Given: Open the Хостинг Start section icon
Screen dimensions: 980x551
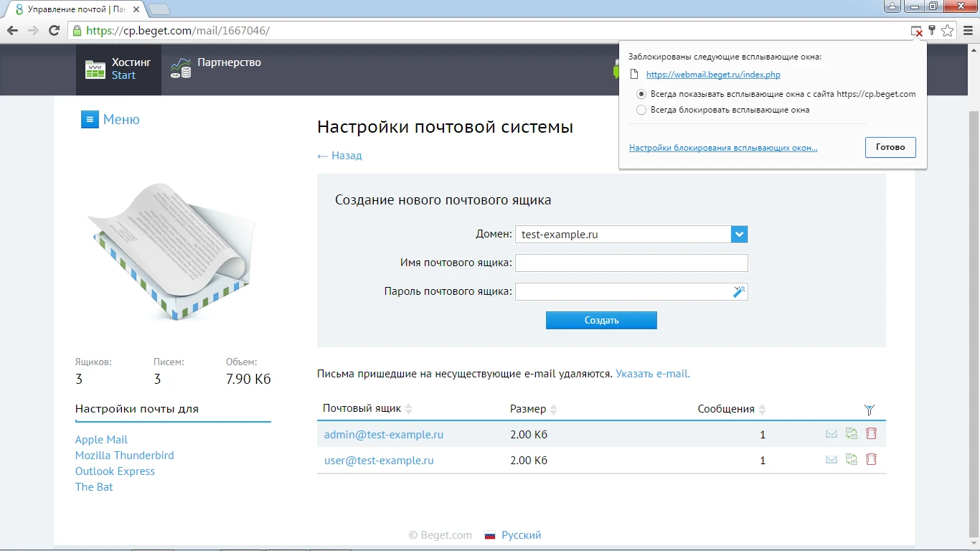Looking at the screenshot, I should coord(95,69).
